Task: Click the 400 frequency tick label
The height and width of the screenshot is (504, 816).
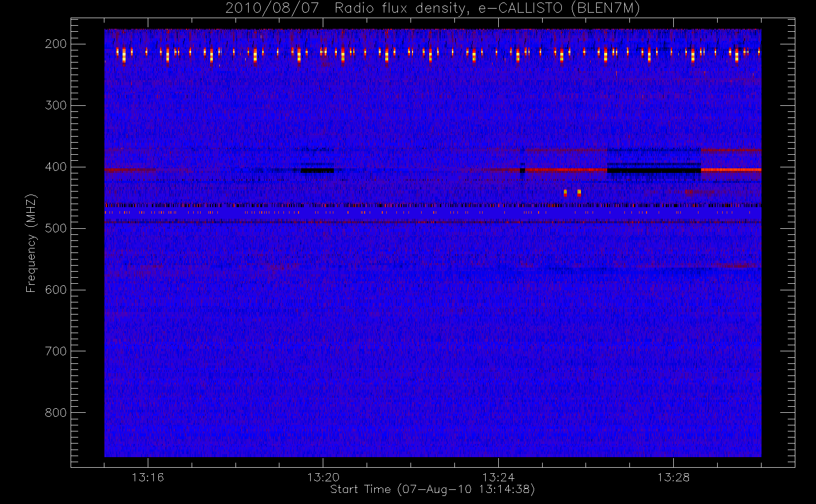Action: pyautogui.click(x=56, y=167)
